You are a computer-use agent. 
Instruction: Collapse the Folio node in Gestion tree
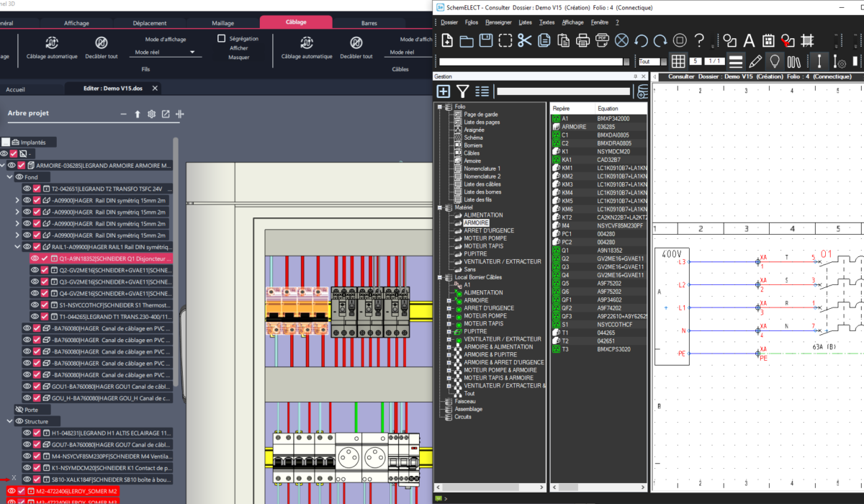point(438,107)
